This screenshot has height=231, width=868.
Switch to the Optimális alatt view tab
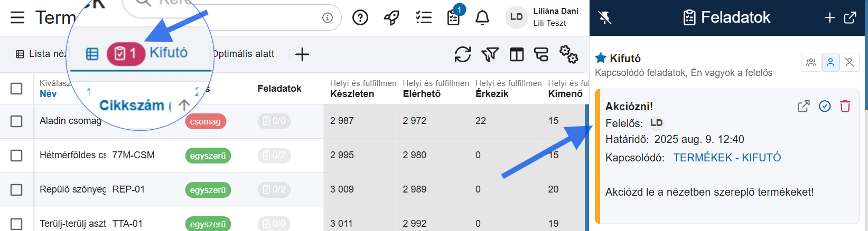coord(244,54)
